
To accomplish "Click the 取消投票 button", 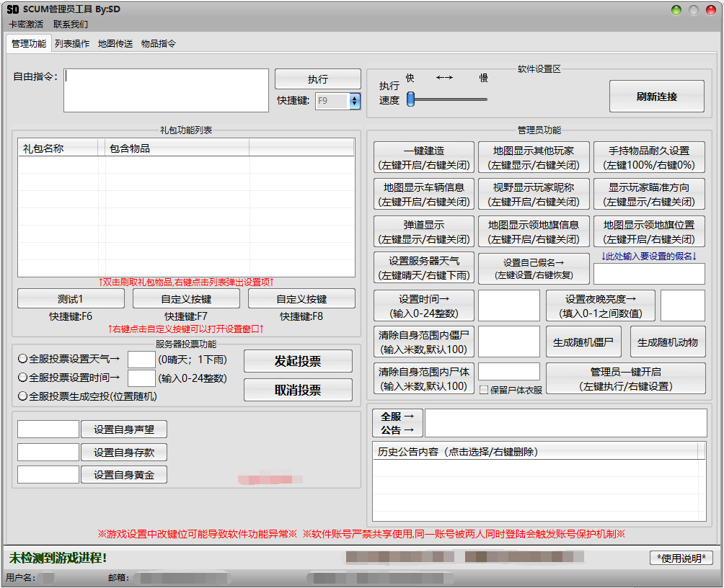I will [x=298, y=390].
